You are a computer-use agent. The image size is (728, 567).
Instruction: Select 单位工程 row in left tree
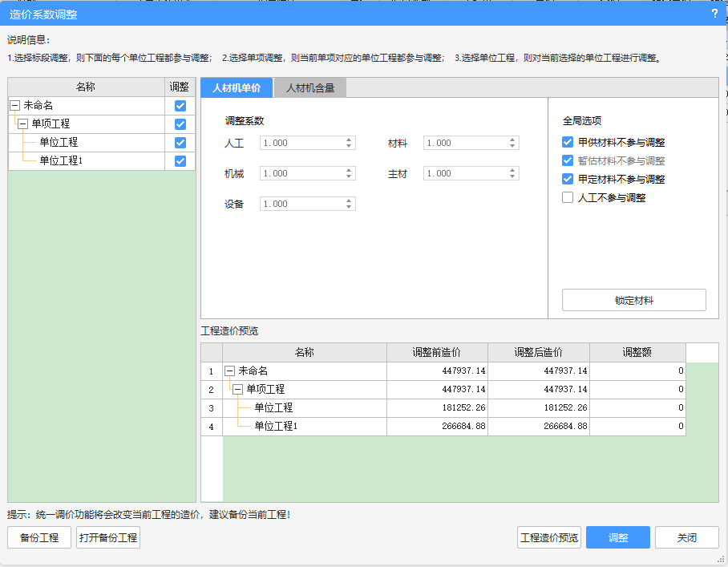pos(59,143)
